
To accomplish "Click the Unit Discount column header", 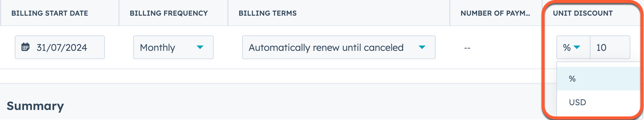I will click(583, 13).
